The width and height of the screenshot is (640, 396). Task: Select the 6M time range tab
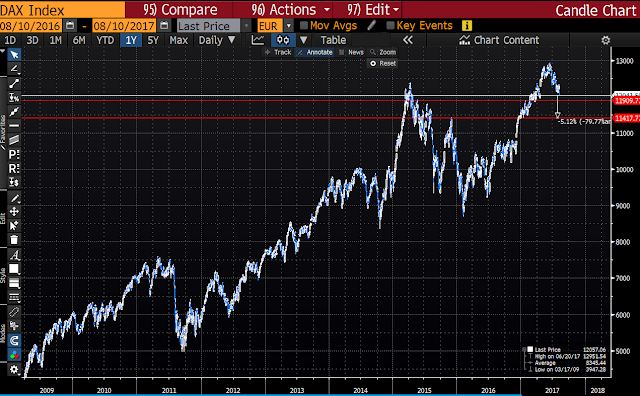tap(79, 40)
